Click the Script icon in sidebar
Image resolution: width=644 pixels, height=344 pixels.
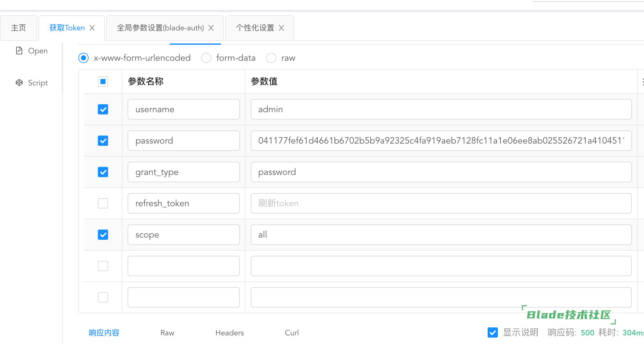point(19,82)
